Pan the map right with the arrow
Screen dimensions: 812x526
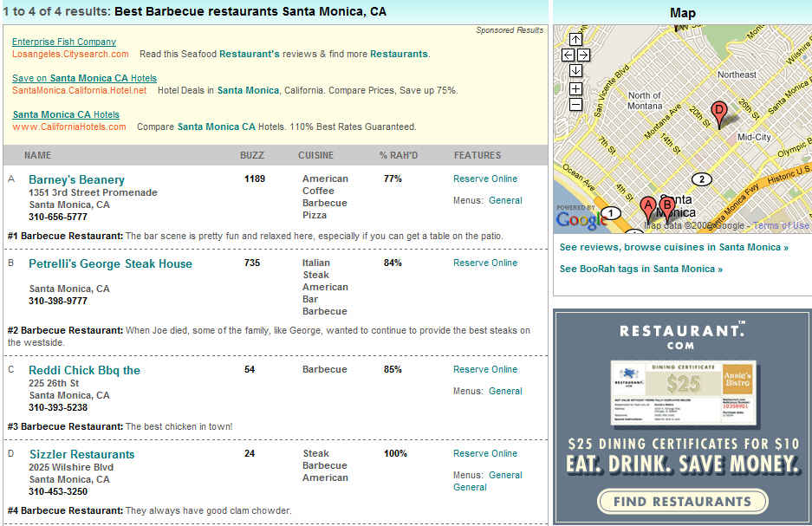click(x=583, y=55)
